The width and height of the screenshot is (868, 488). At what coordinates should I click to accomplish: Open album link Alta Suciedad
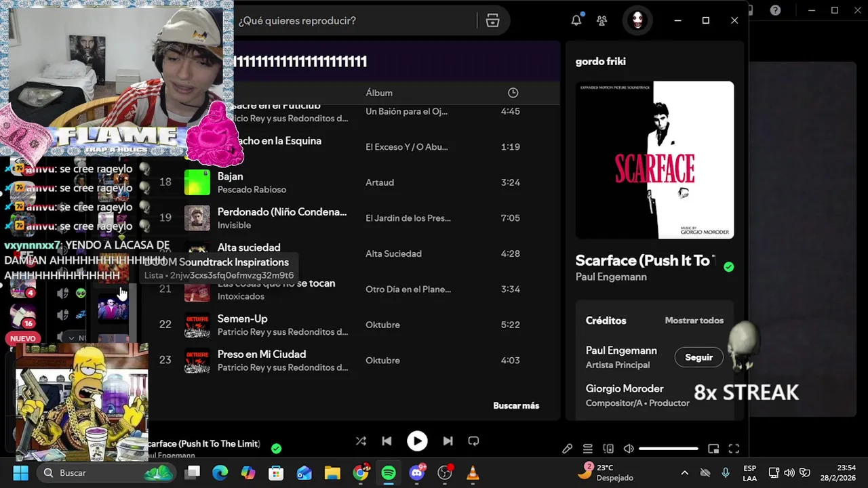(x=394, y=253)
